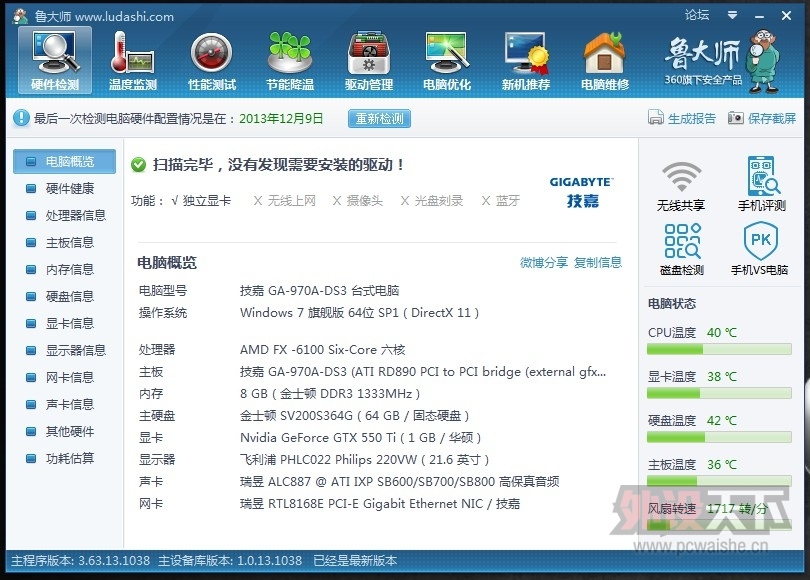The height and width of the screenshot is (580, 810).
Task: Click the 技嘉 GA-970A-DS3 (ATI RD890 motherboard text
Action: [423, 372]
